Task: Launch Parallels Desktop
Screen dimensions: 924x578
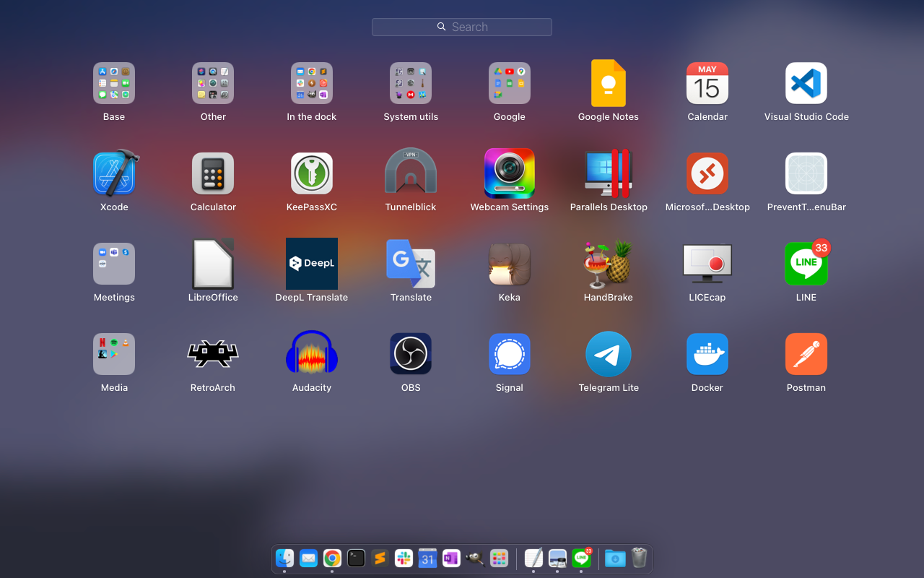Action: (609, 173)
